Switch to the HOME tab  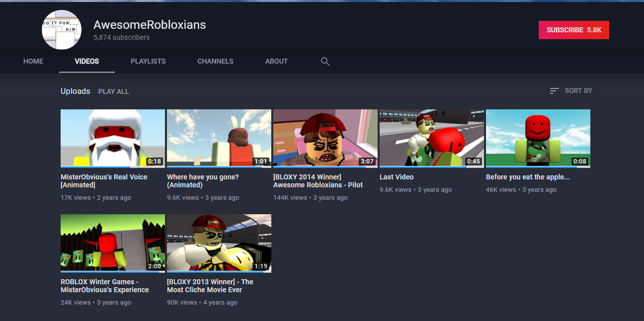tap(33, 62)
